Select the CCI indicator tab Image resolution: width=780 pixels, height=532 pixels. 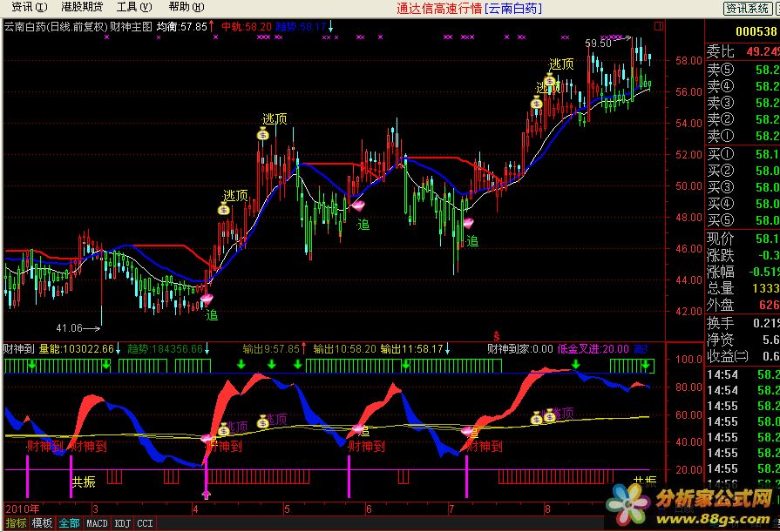pos(145,523)
